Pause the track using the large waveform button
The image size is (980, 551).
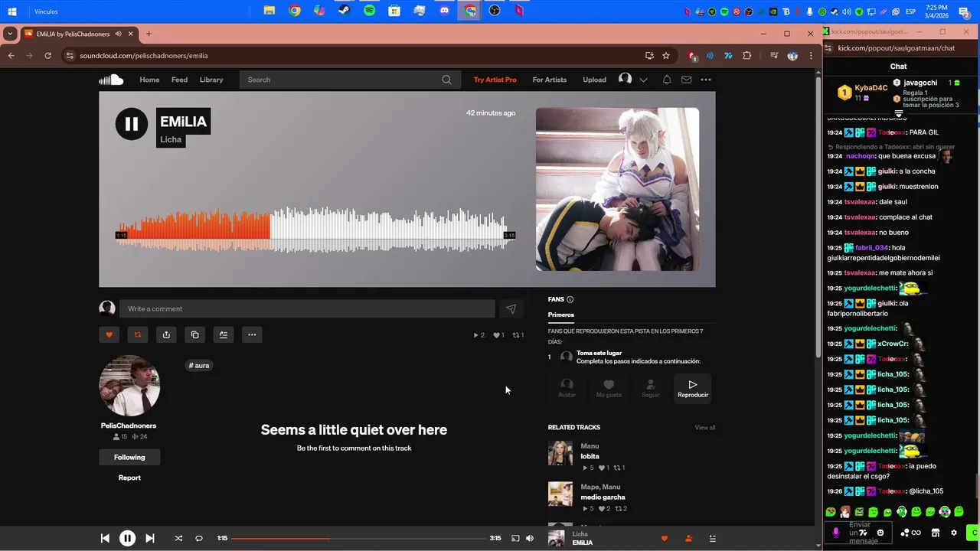(132, 124)
